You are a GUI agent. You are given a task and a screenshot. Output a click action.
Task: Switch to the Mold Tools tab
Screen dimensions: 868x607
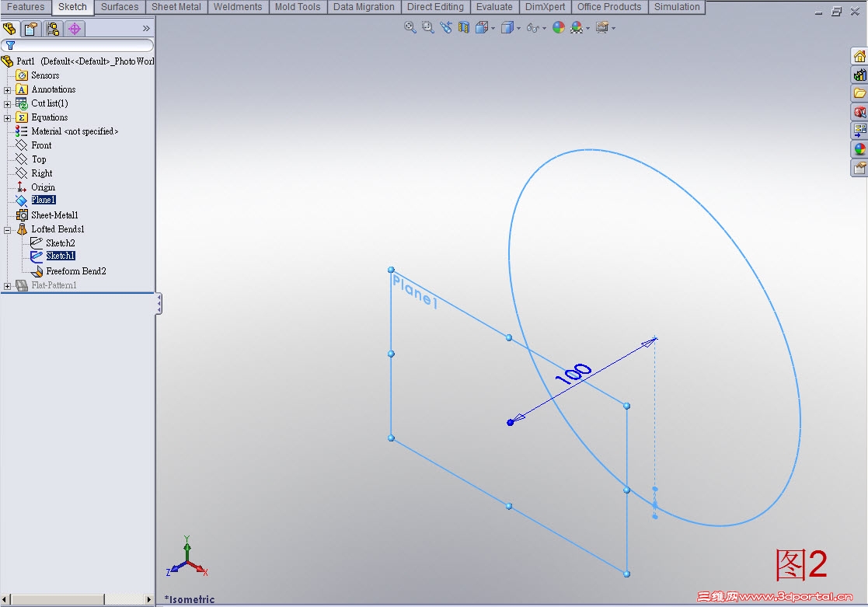pyautogui.click(x=298, y=7)
